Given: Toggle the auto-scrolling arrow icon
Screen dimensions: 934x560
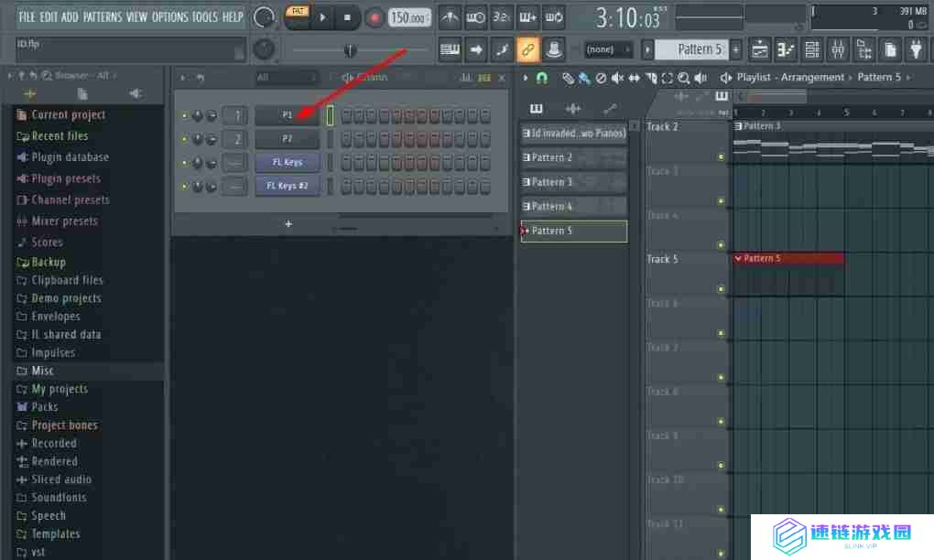Looking at the screenshot, I should click(x=475, y=49).
